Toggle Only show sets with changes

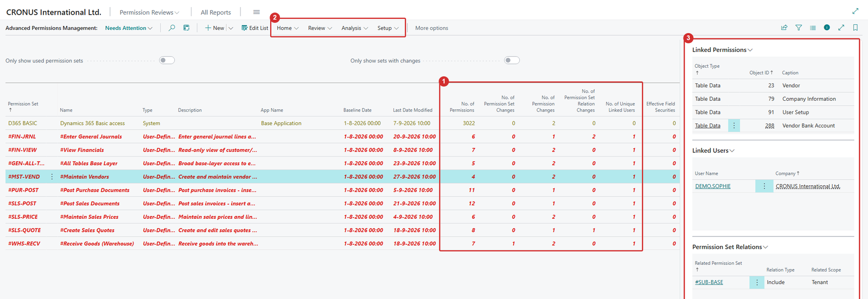click(512, 60)
